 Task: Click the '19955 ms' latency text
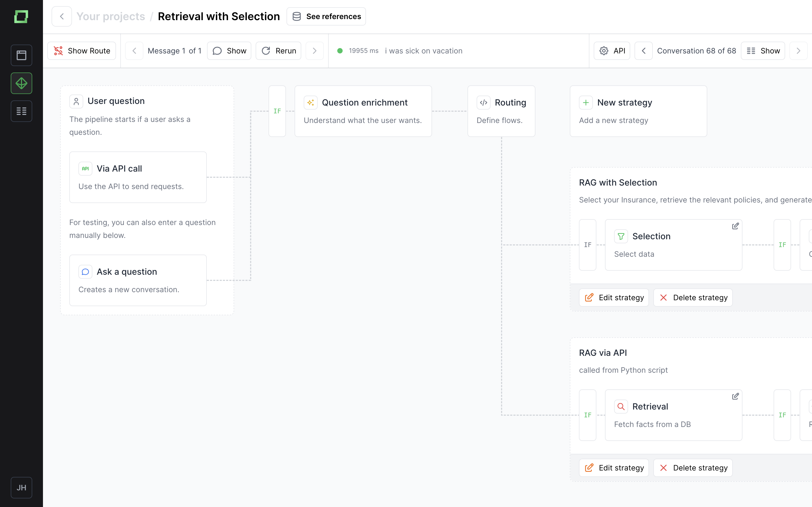tap(364, 51)
